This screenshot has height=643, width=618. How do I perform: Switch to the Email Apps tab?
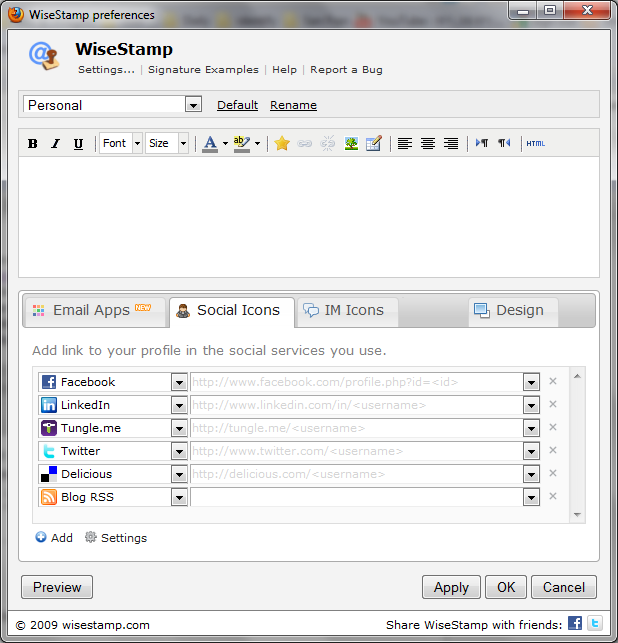click(x=95, y=312)
